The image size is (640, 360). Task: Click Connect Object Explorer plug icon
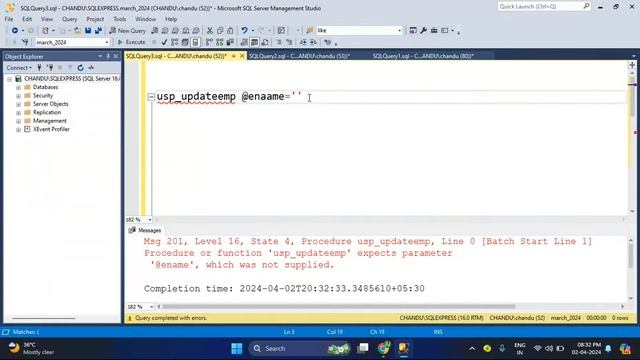click(x=39, y=68)
